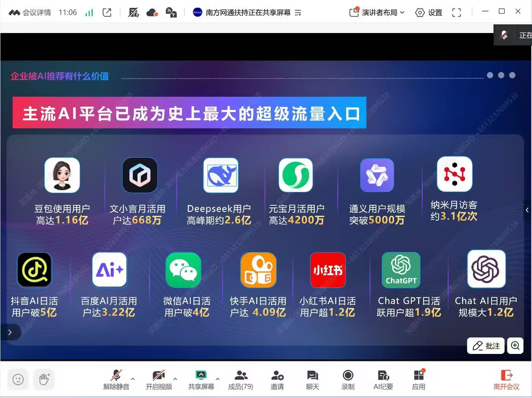Start recording with the 录制 icon
The width and height of the screenshot is (532, 398).
[x=348, y=380]
